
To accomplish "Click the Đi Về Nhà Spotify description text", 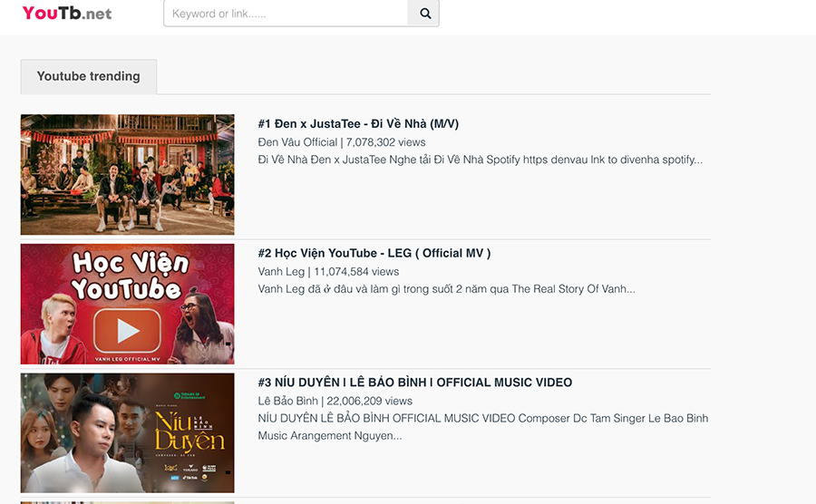I will click(x=480, y=160).
